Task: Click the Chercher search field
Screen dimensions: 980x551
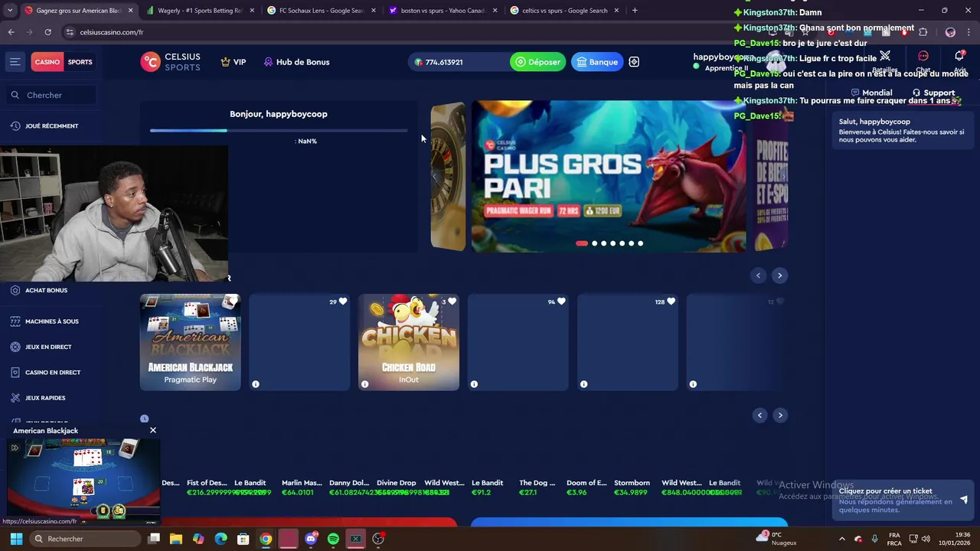Action: pyautogui.click(x=52, y=95)
